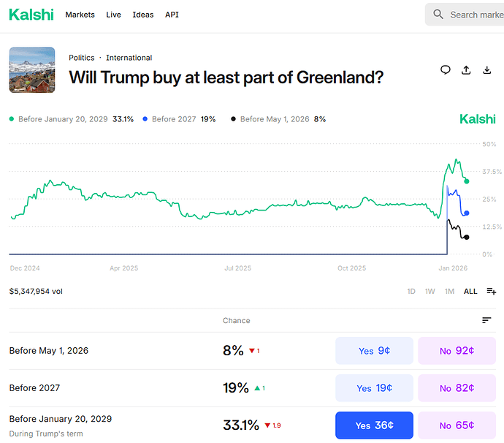Click the Kalshi logo in header
The width and height of the screenshot is (504, 443).
[31, 15]
